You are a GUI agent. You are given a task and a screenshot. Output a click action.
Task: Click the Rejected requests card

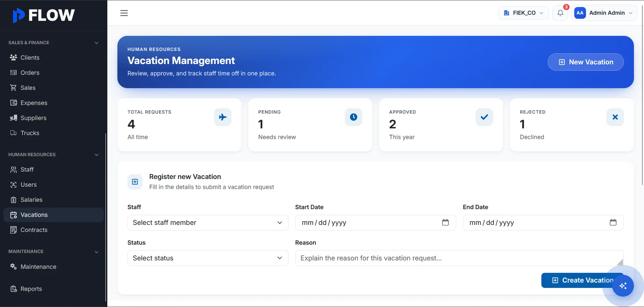(x=572, y=125)
